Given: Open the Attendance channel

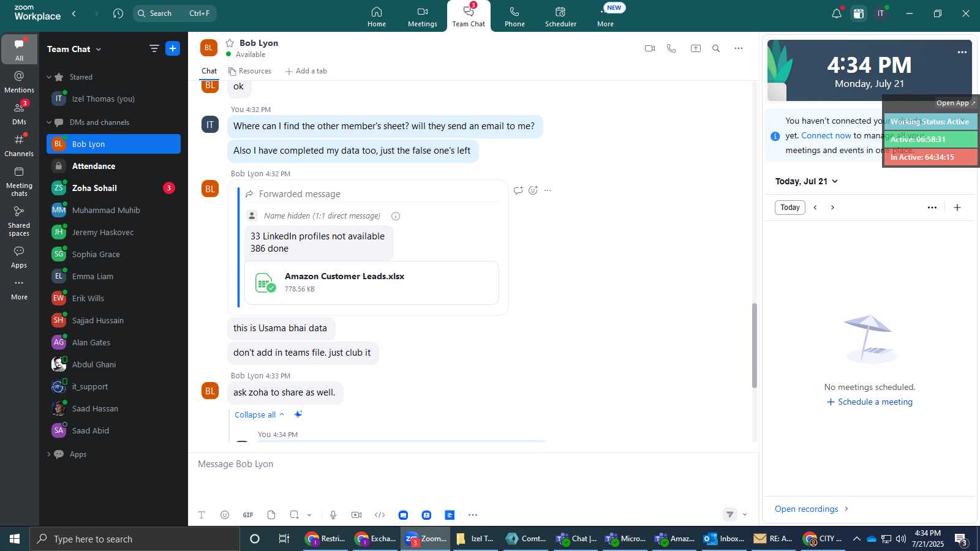Looking at the screenshot, I should (113, 166).
